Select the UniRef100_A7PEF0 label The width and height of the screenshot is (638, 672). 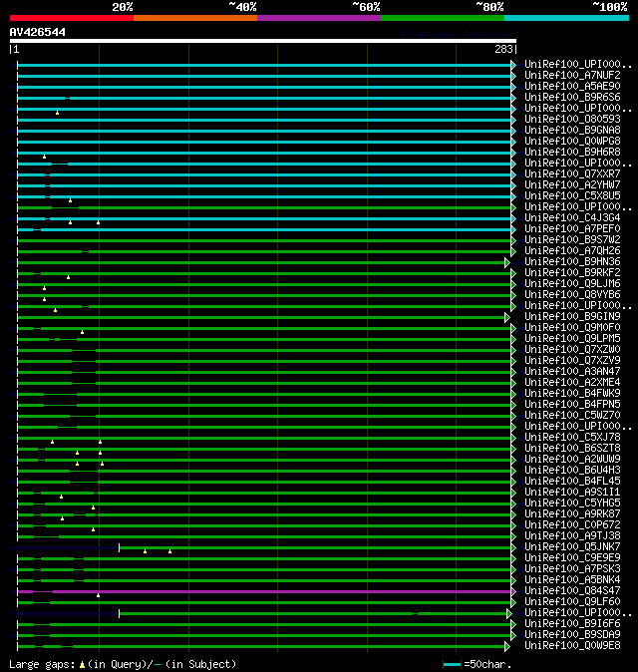pos(572,229)
